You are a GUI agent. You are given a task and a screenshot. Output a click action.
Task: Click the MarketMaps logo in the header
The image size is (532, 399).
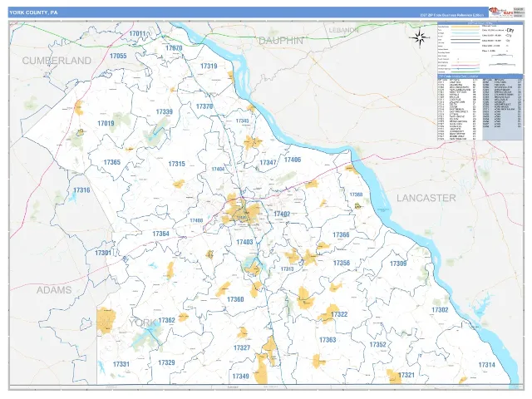click(500, 12)
